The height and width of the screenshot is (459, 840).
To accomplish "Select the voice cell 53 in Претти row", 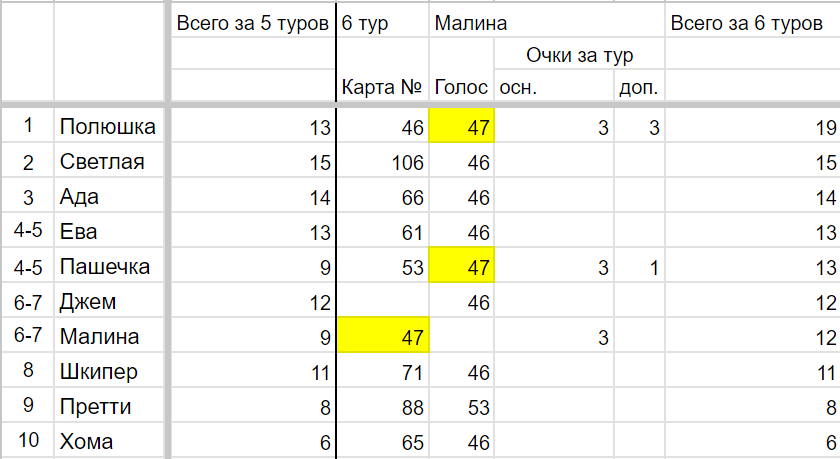I will (461, 405).
